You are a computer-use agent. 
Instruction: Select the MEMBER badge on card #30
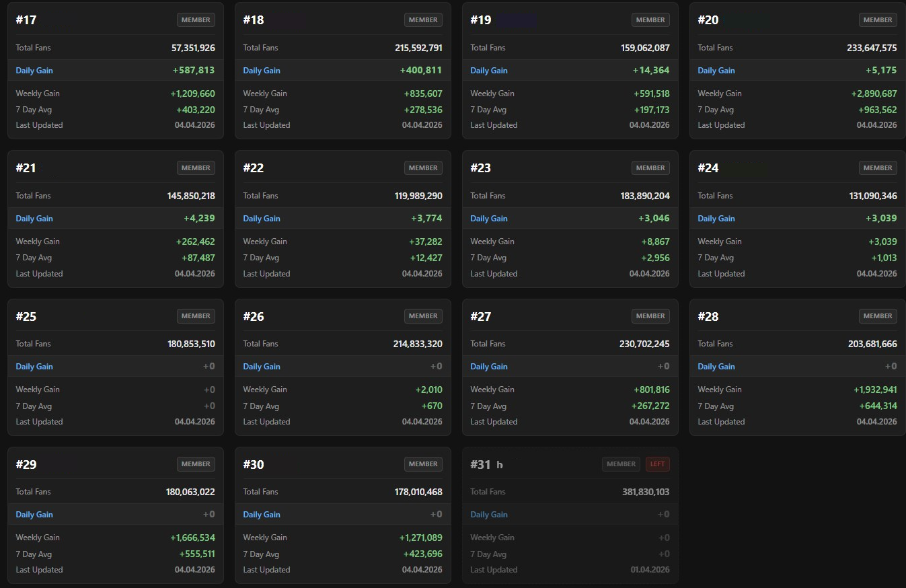point(423,464)
